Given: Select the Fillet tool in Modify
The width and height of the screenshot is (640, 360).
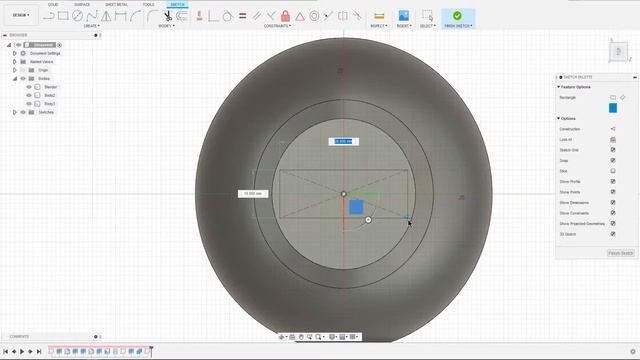Looking at the screenshot, I should click(x=153, y=16).
